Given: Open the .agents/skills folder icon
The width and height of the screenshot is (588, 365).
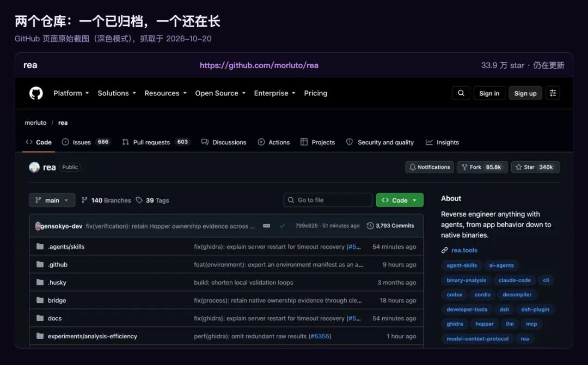Looking at the screenshot, I should 40,246.
